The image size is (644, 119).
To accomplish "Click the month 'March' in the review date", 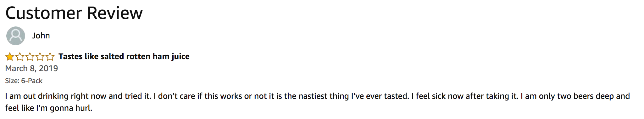I will (x=16, y=68).
